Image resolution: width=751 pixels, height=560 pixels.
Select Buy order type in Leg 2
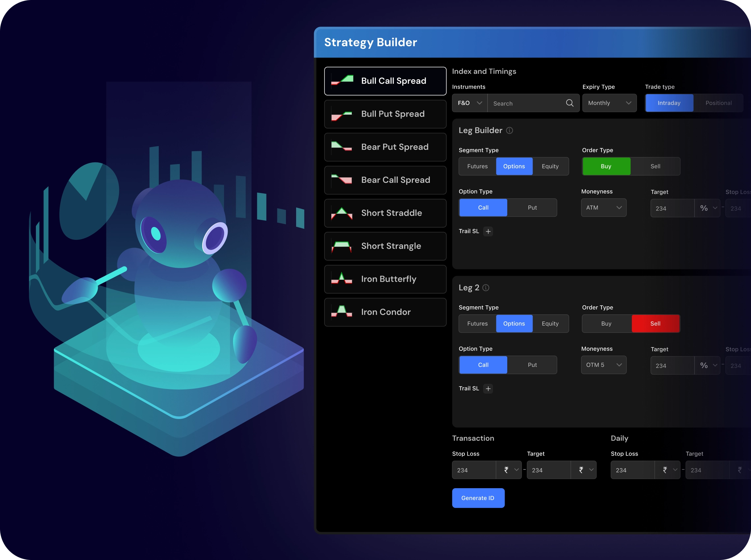(606, 324)
